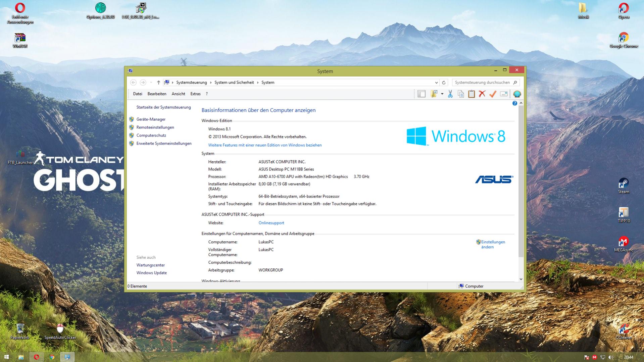Click the Forward navigation arrow

pyautogui.click(x=143, y=83)
